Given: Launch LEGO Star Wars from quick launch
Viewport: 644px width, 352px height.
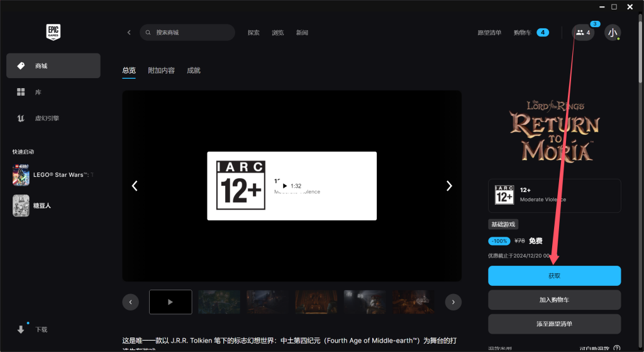Looking at the screenshot, I should (x=53, y=175).
